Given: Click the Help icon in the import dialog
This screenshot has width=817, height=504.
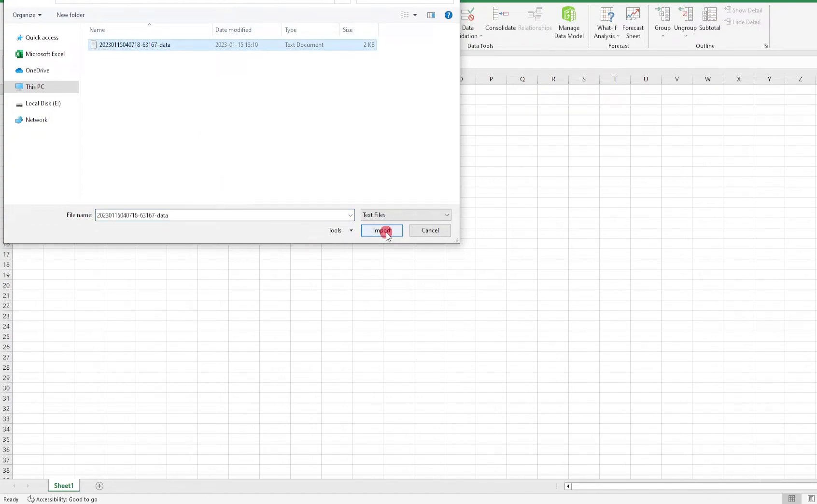Looking at the screenshot, I should click(448, 15).
